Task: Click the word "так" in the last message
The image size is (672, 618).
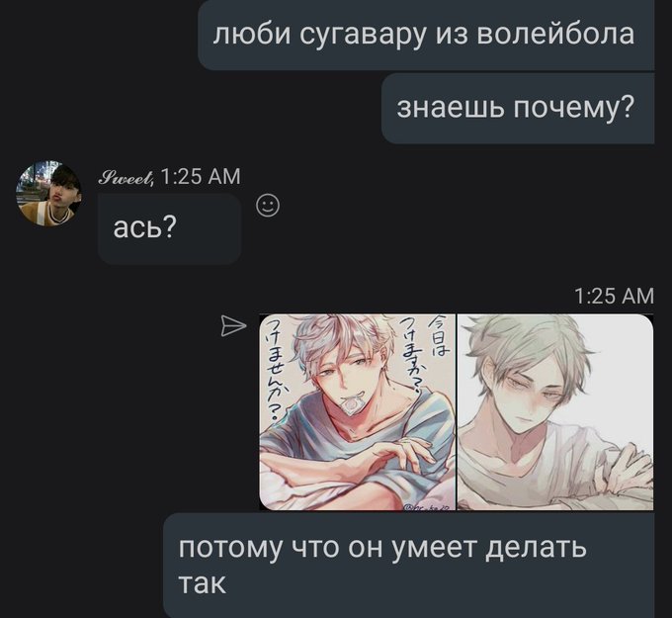Action: 202,583
